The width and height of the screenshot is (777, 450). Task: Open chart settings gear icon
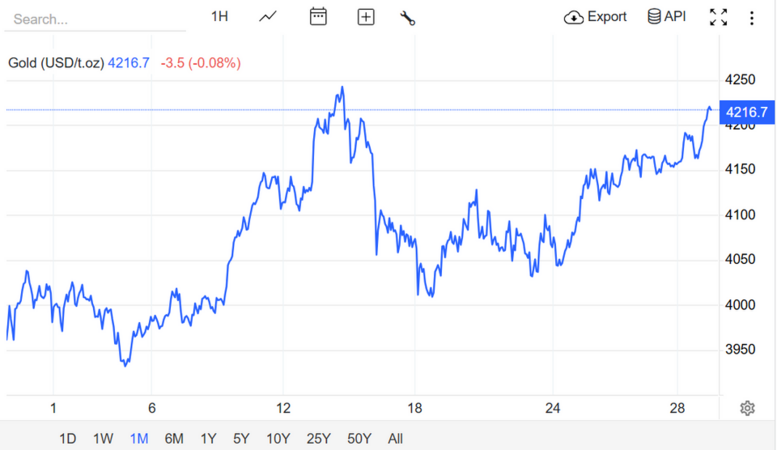(x=747, y=408)
